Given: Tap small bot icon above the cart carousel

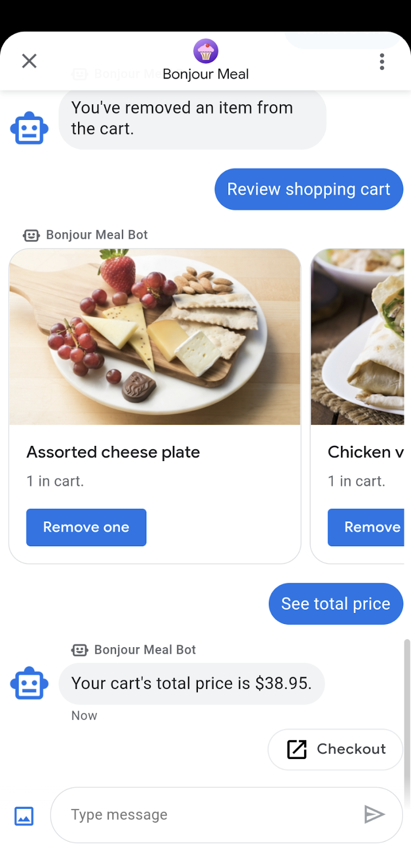Looking at the screenshot, I should 31,235.
